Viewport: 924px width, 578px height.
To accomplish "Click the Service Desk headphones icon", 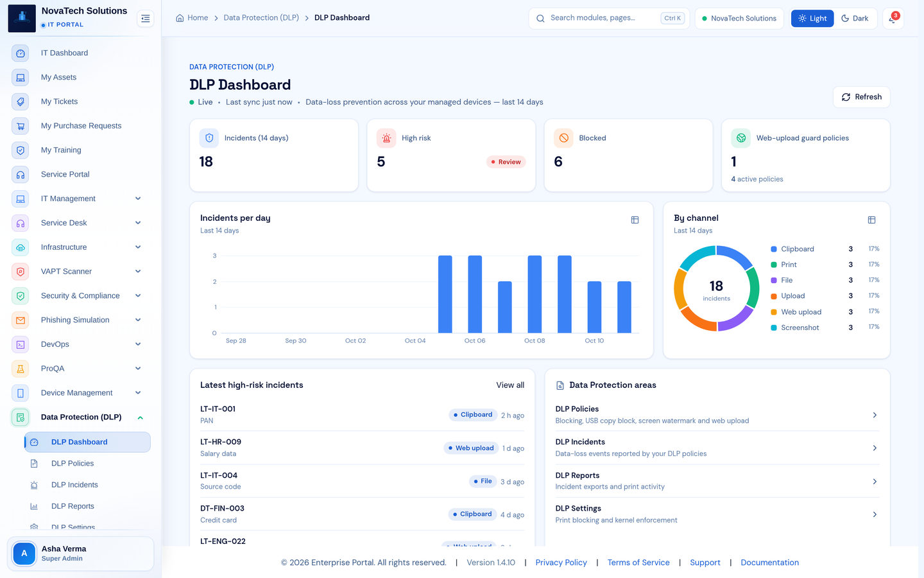I will [21, 223].
